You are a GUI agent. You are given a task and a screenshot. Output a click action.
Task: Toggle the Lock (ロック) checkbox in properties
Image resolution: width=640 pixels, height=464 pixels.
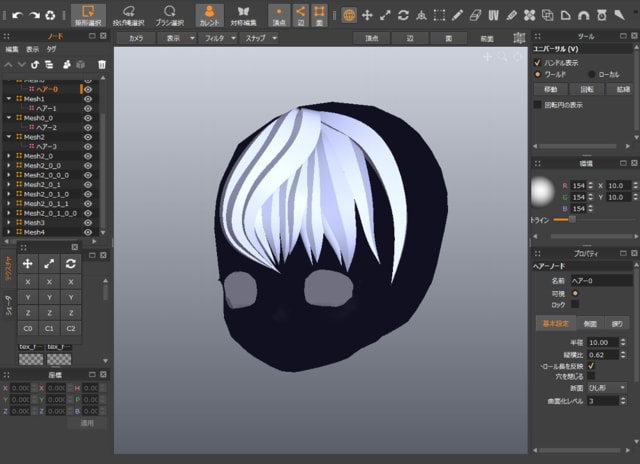(575, 304)
